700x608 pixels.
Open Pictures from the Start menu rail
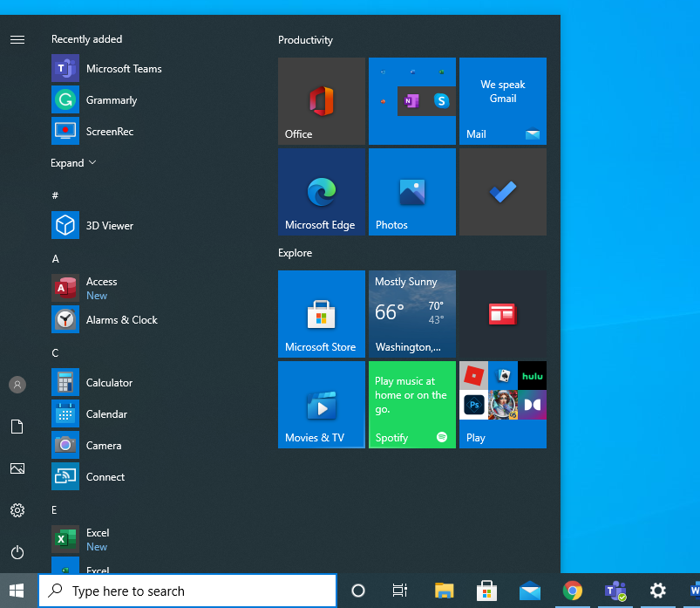click(x=17, y=468)
